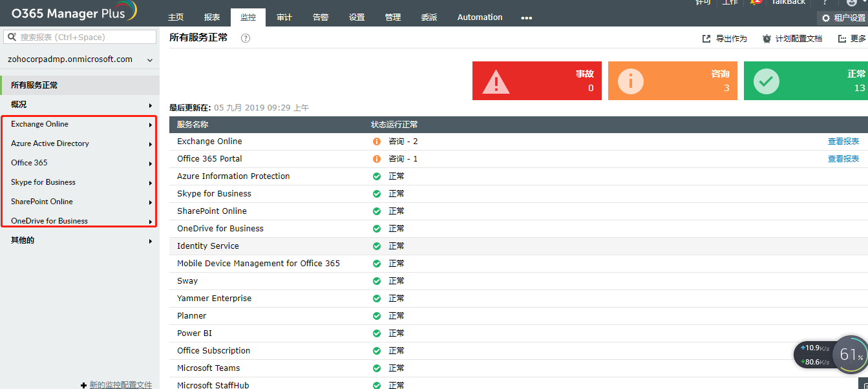868x389 pixels.
Task: Click the O365 Manager Plus logo
Action: pyautogui.click(x=74, y=12)
